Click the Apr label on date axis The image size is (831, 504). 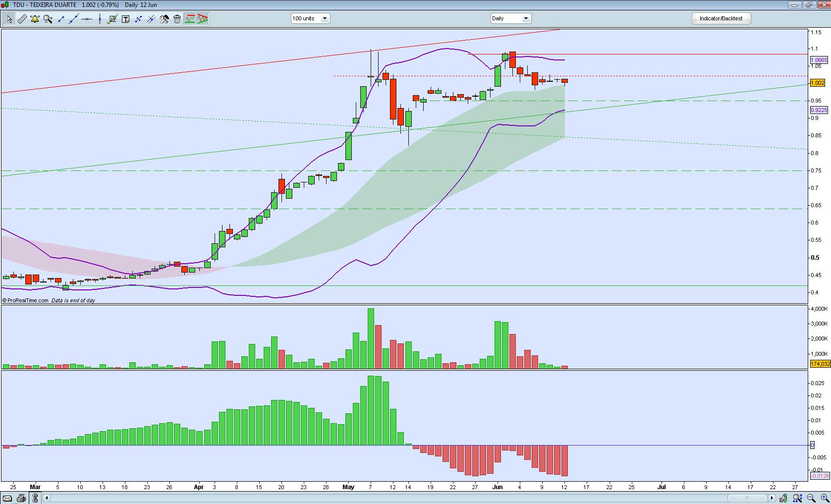[199, 487]
